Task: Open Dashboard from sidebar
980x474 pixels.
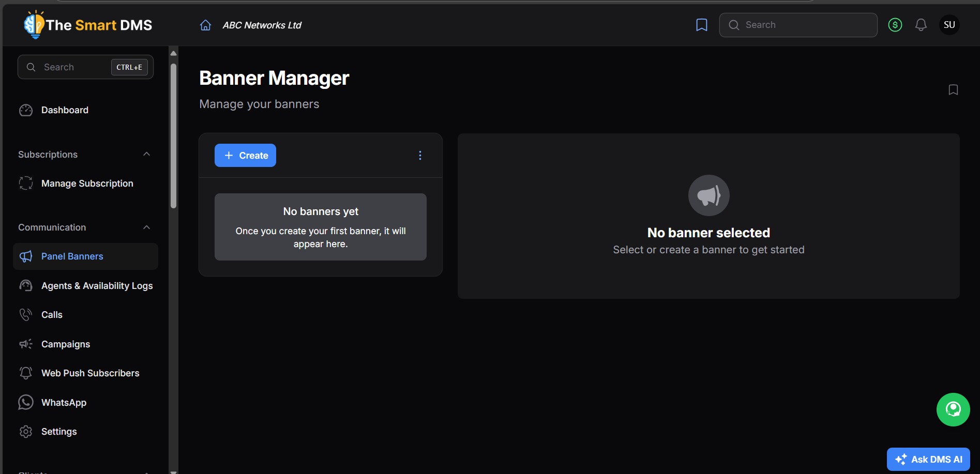Action: point(65,110)
